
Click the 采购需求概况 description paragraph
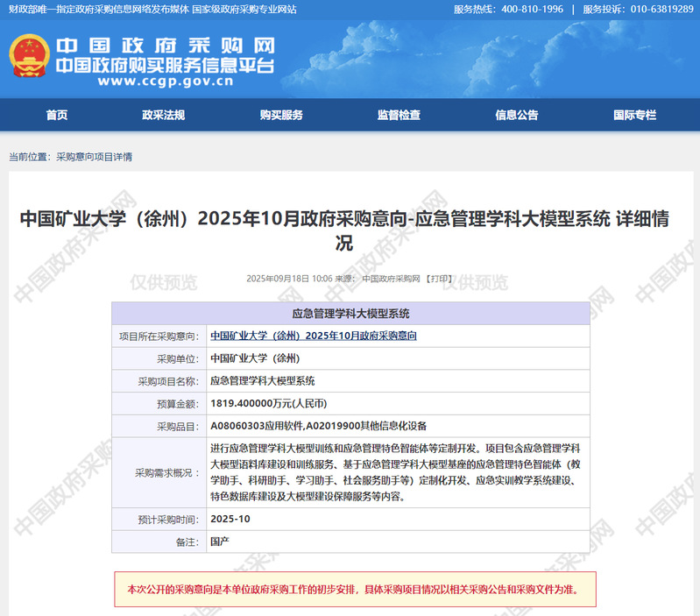(395, 472)
